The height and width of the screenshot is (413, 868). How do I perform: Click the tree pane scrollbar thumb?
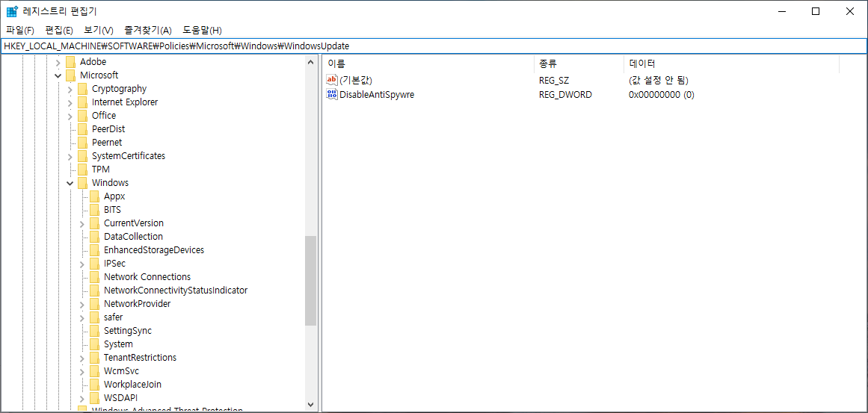[x=310, y=280]
